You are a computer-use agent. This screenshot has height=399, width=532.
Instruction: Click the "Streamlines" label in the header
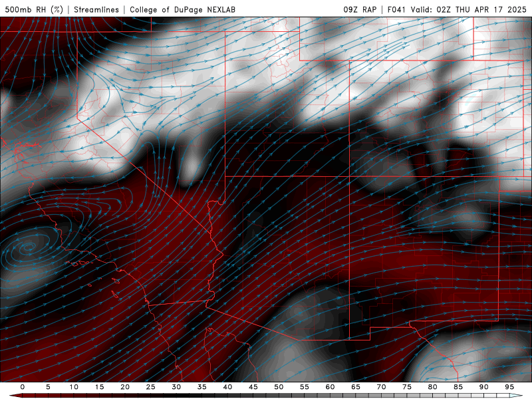(96, 9)
